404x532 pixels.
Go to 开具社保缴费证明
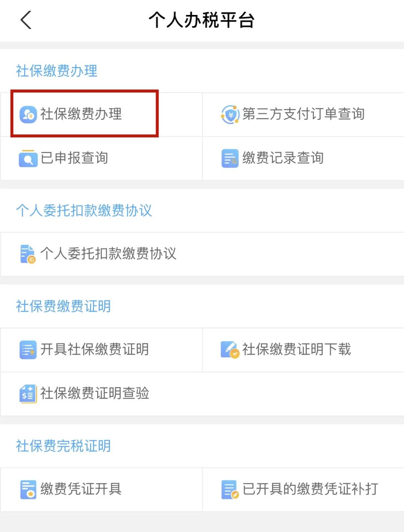[95, 349]
